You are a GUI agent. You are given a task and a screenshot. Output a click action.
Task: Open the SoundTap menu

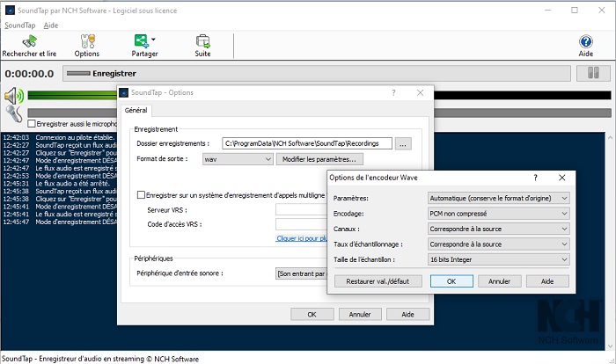[19, 25]
